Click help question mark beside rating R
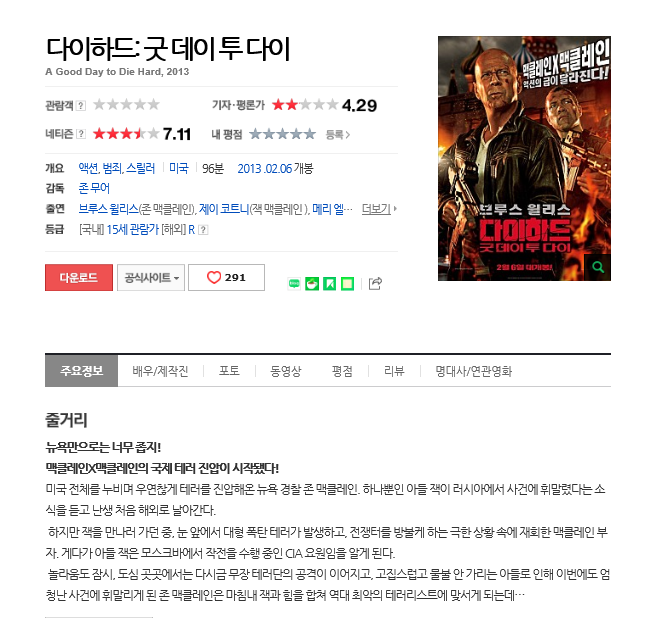The width and height of the screenshot is (647, 618). pos(203,230)
